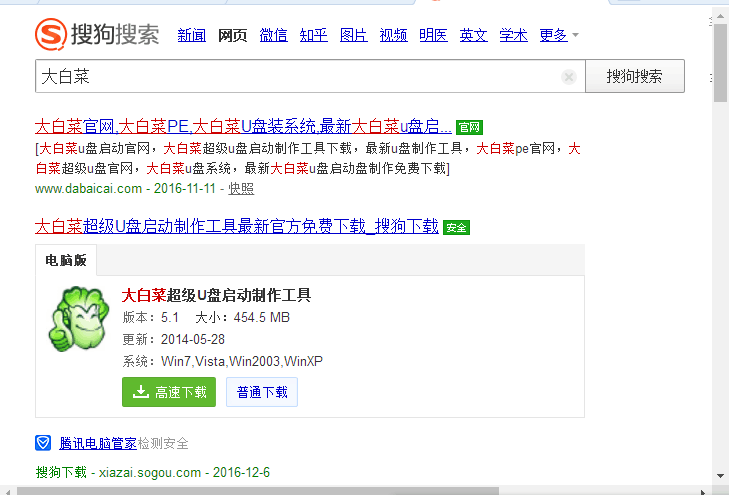The height and width of the screenshot is (495, 729).
Task: Click the horizontal scrollbar thumb
Action: 258,491
